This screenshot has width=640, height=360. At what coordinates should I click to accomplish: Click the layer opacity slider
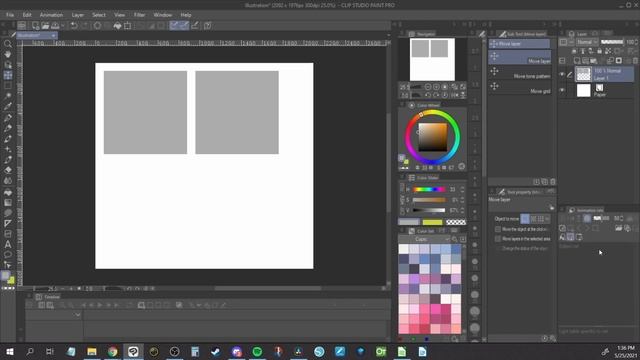pos(612,42)
